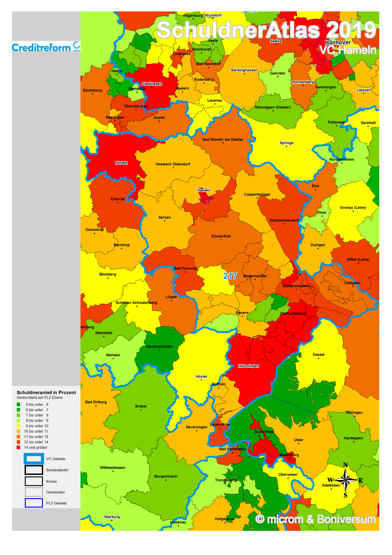Click the Bundesländer legend box
The image size is (392, 555).
point(34,470)
